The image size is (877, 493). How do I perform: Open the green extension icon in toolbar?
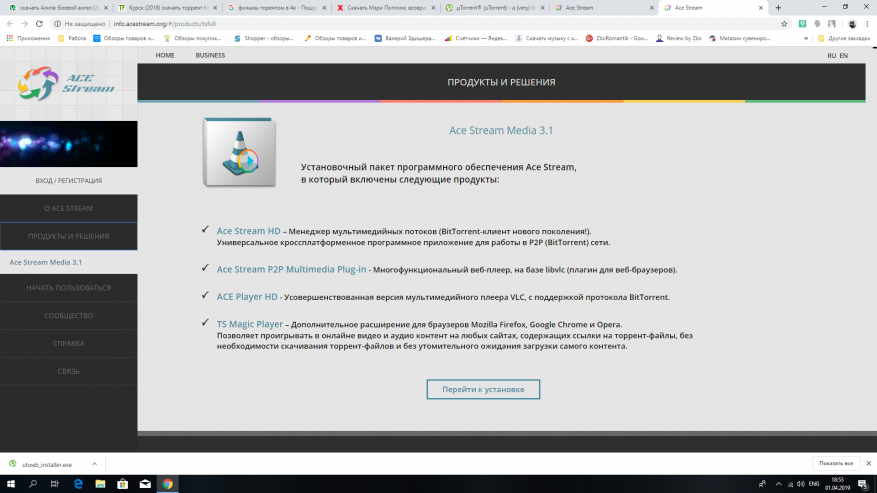802,24
